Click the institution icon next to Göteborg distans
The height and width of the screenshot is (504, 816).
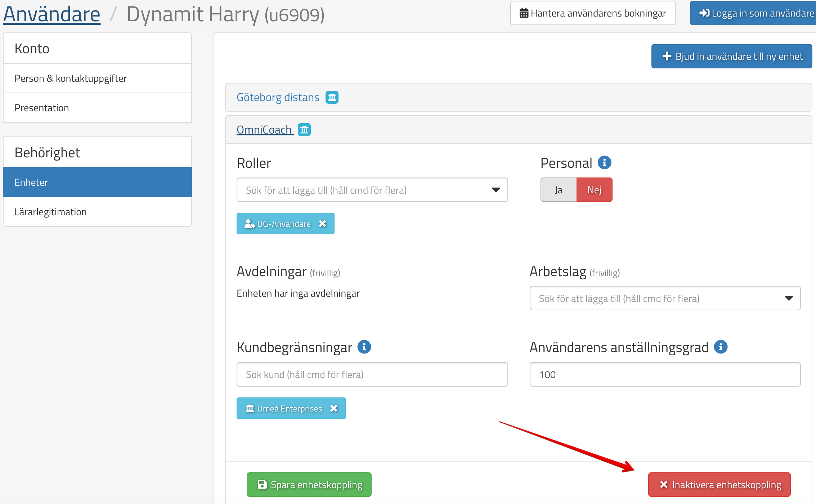pos(332,97)
